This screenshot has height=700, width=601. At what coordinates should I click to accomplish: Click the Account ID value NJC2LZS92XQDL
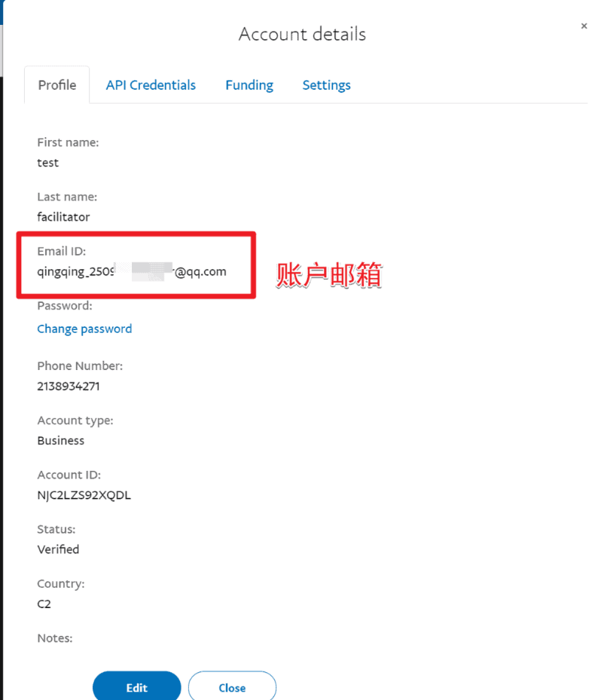[84, 495]
